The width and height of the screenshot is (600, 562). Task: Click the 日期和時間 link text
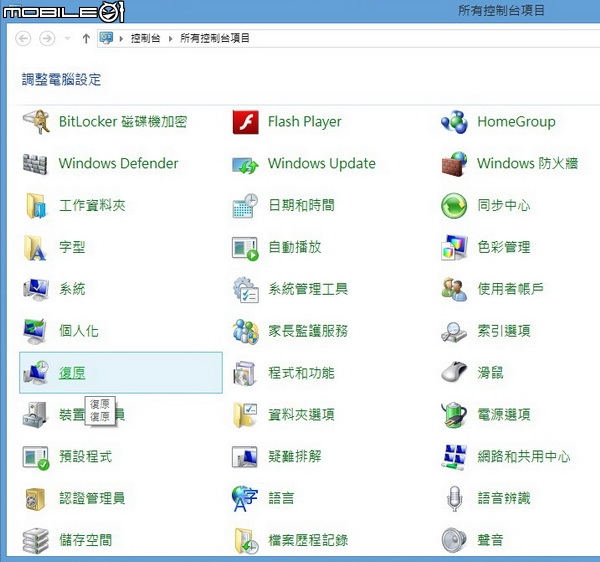click(x=302, y=205)
